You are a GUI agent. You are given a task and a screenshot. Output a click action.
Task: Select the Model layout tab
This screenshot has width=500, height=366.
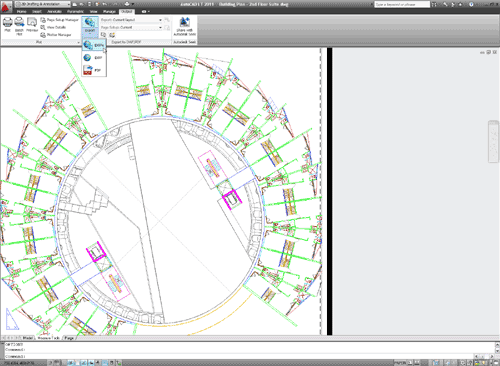pos(28,338)
